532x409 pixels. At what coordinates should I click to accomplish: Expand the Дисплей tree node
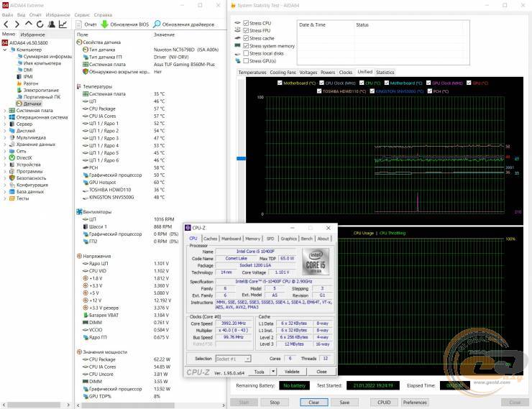coord(5,131)
